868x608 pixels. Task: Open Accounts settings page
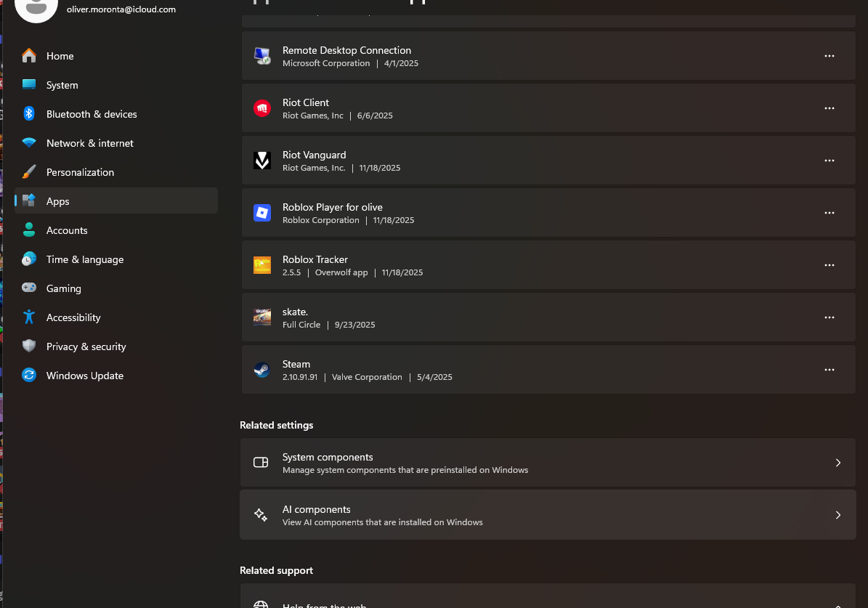point(115,230)
